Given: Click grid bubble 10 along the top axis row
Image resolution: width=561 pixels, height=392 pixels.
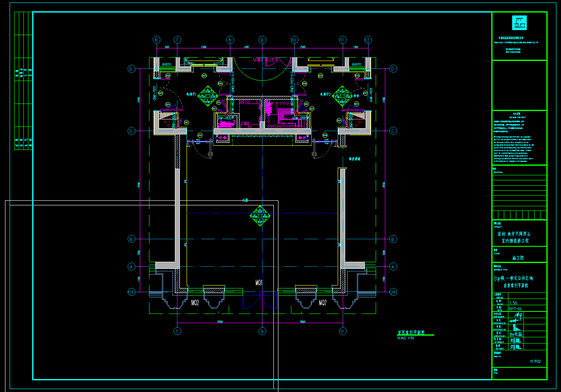Looking at the screenshot, I should (x=294, y=40).
